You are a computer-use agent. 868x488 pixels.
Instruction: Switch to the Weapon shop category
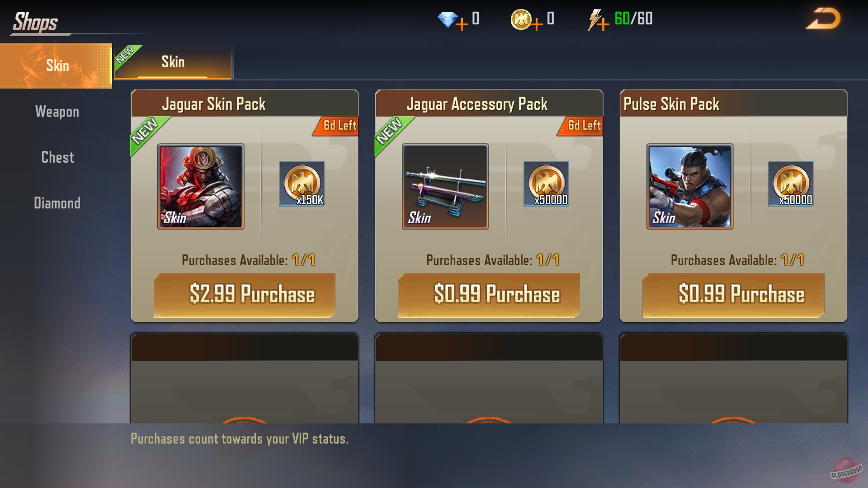[57, 112]
